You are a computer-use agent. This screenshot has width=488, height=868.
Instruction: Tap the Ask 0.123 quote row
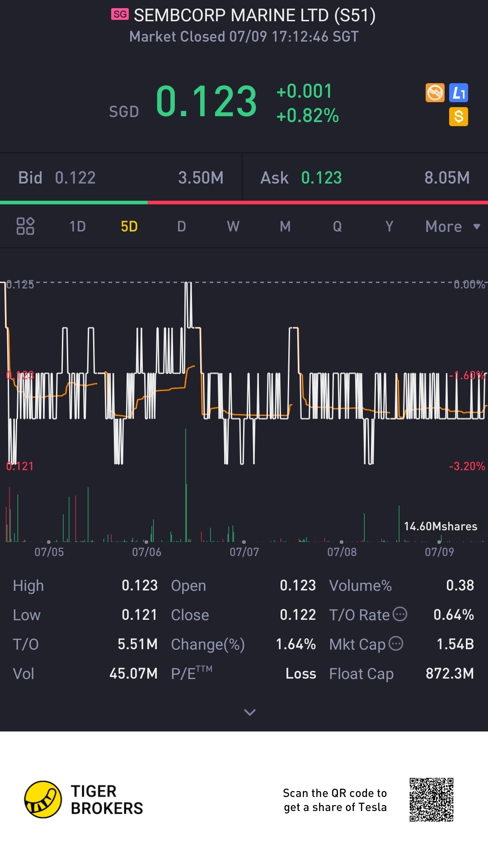pyautogui.click(x=365, y=178)
